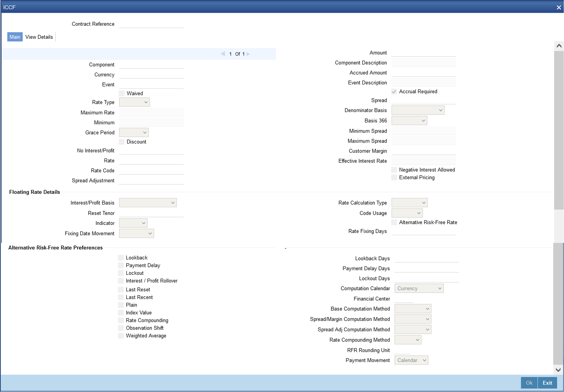Check the Lookback option

[x=121, y=258]
